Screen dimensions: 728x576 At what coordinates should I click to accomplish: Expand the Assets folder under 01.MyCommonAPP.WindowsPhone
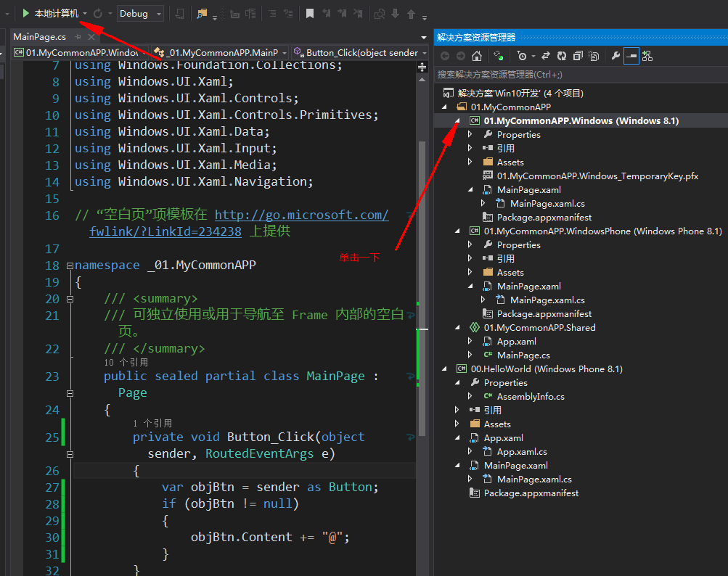point(470,273)
